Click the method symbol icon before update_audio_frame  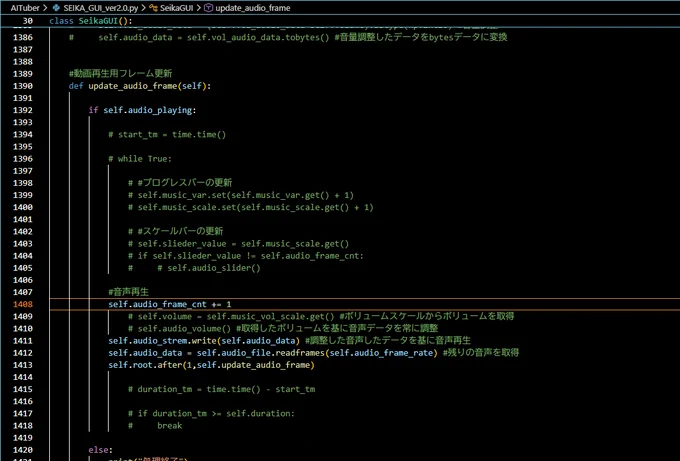tap(209, 8)
